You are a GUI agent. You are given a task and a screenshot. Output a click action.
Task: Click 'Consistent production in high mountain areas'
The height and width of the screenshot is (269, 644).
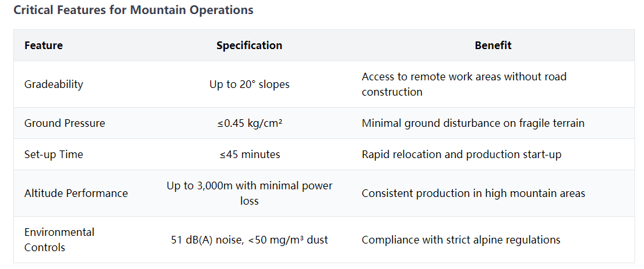click(473, 193)
